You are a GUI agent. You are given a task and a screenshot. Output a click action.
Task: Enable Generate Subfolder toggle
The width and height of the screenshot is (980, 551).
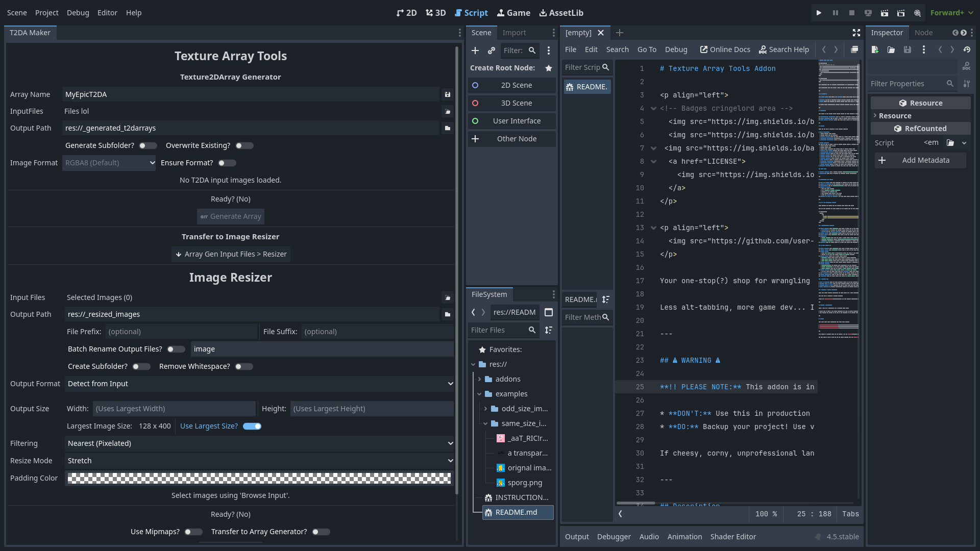coord(148,145)
